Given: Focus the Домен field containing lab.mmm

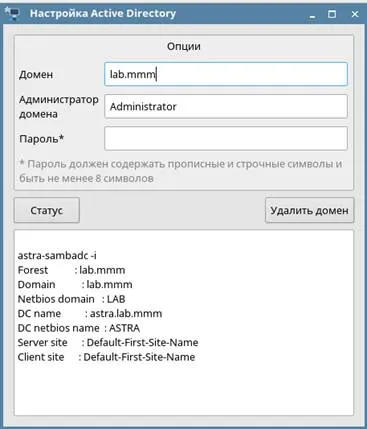Looking at the screenshot, I should point(226,74).
